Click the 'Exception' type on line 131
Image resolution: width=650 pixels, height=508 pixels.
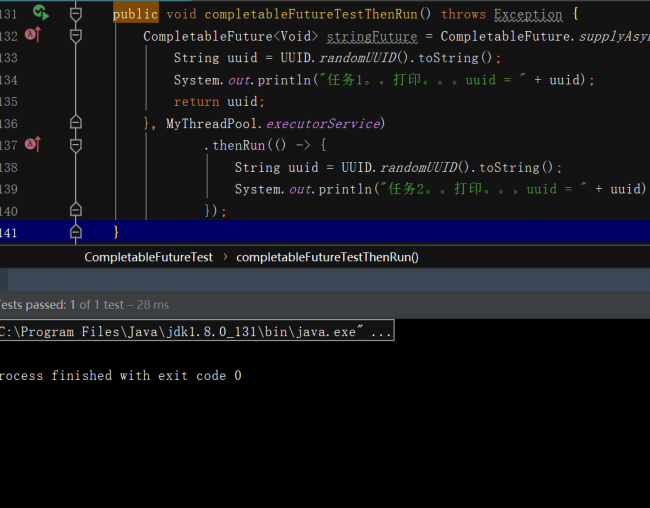click(x=528, y=15)
